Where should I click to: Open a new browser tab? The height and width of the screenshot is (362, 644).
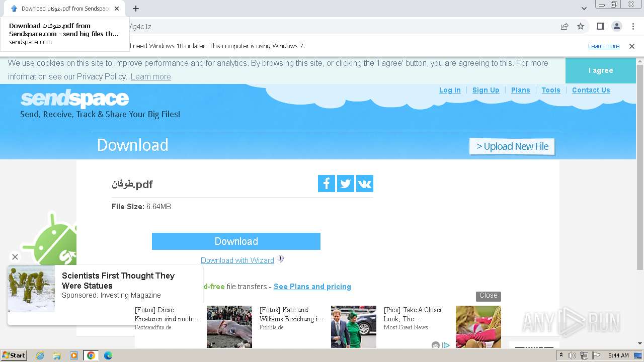click(x=136, y=9)
